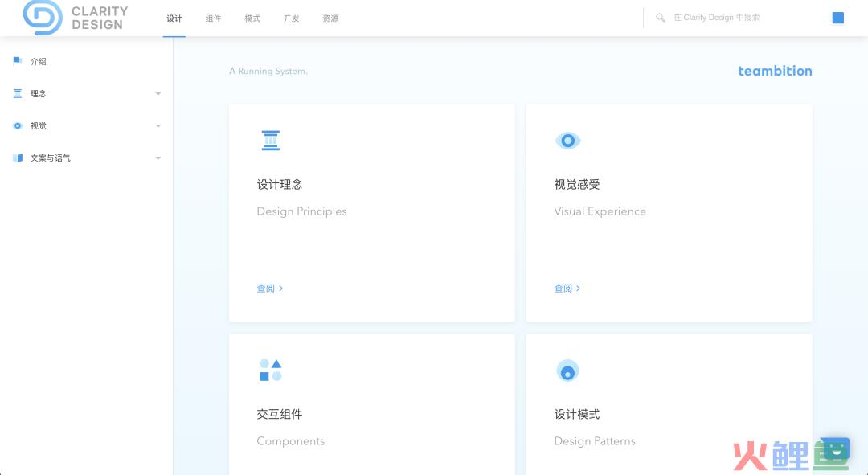Expand the 理念 sidebar section arrow
Screen dimensions: 868x475
(x=158, y=93)
